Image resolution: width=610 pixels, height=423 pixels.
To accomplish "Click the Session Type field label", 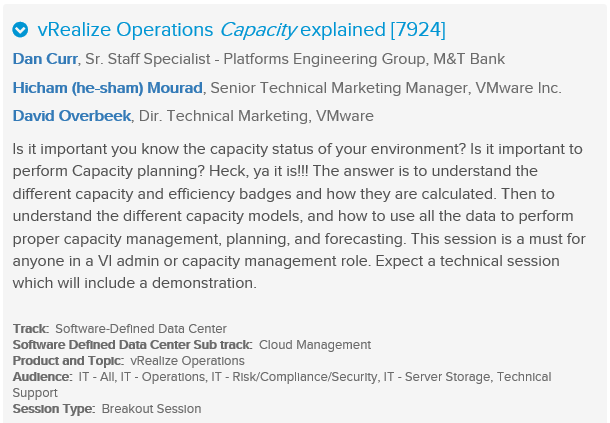I will point(54,409).
